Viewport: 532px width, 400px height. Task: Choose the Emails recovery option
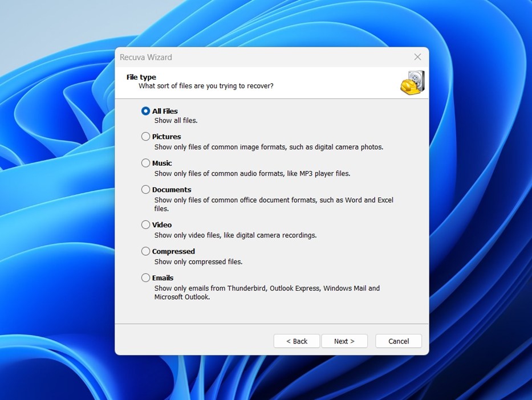(x=145, y=277)
